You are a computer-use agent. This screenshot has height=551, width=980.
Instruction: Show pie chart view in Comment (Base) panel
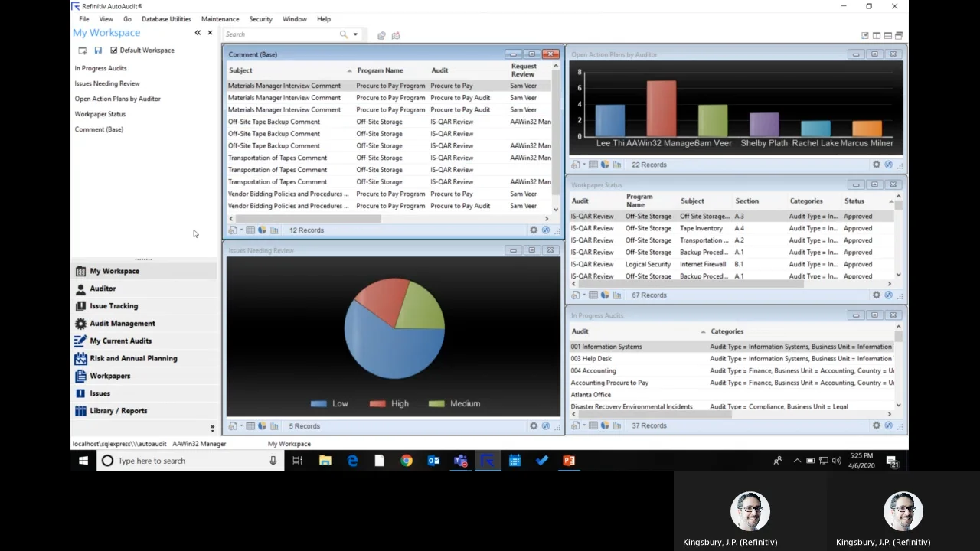(x=263, y=230)
